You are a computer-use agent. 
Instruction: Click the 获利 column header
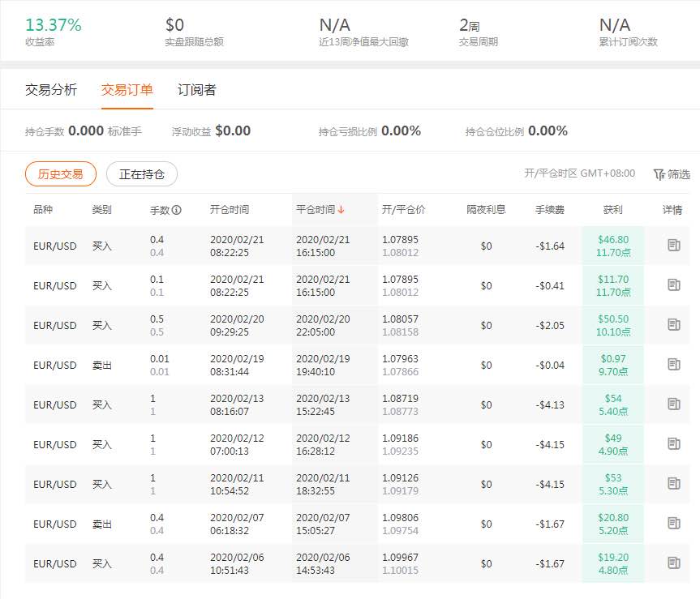tap(612, 210)
